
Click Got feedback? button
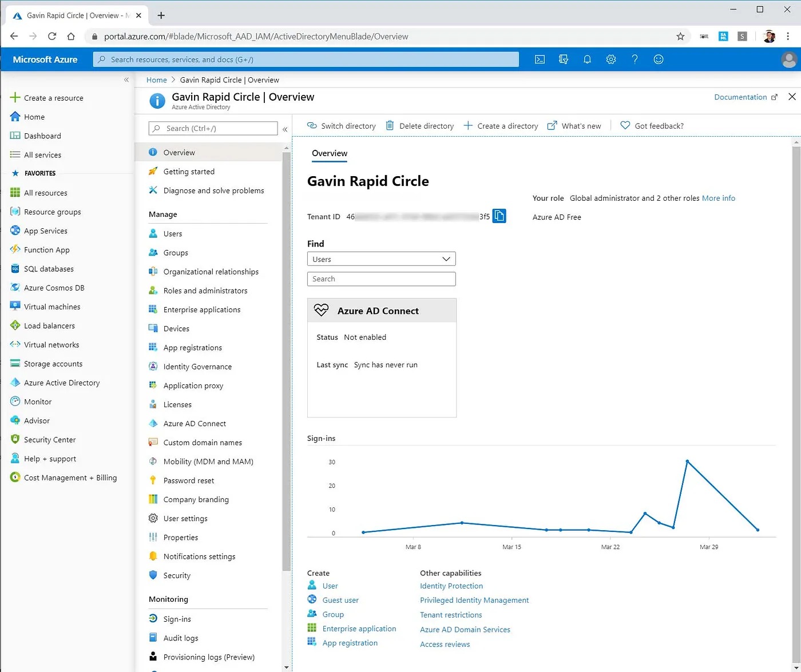click(x=652, y=126)
